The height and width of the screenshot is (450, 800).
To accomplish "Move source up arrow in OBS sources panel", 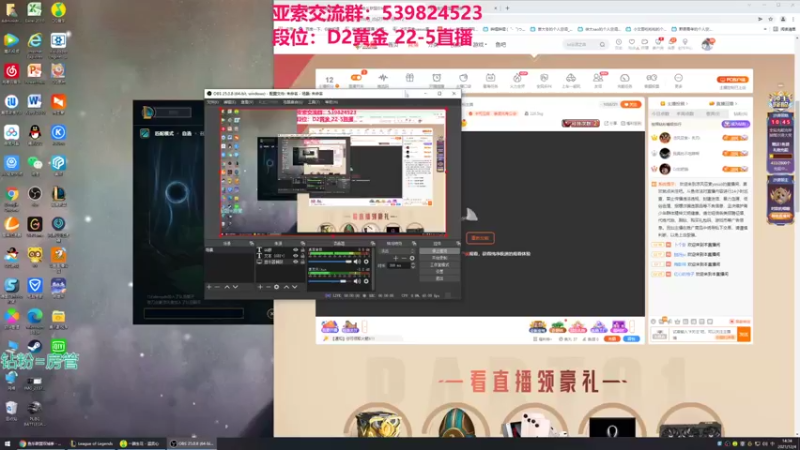I will point(286,287).
